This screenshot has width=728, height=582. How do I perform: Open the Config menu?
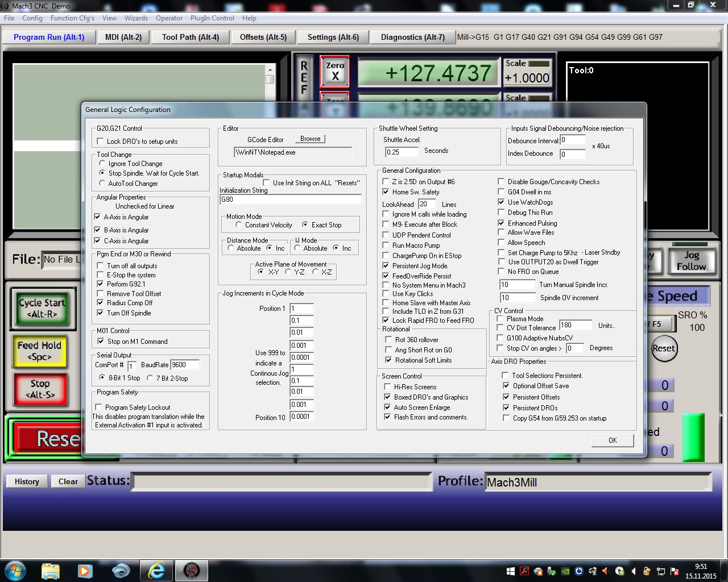coord(32,18)
